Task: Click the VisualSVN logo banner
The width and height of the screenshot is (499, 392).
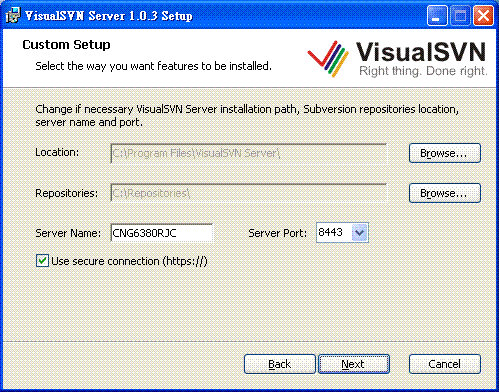Action: tap(397, 58)
